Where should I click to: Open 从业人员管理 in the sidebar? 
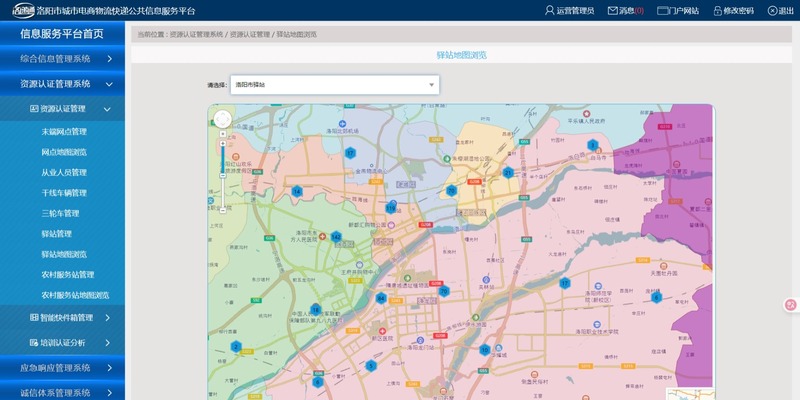pyautogui.click(x=64, y=172)
